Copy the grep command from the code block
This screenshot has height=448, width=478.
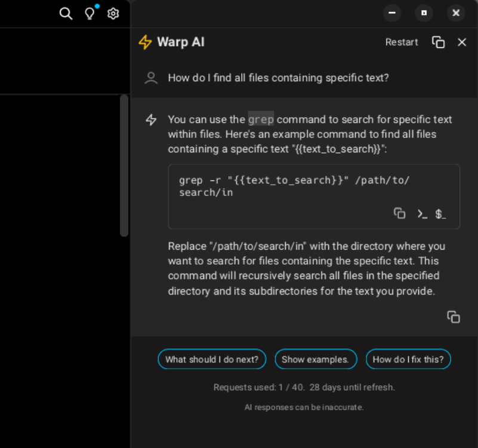(x=399, y=213)
